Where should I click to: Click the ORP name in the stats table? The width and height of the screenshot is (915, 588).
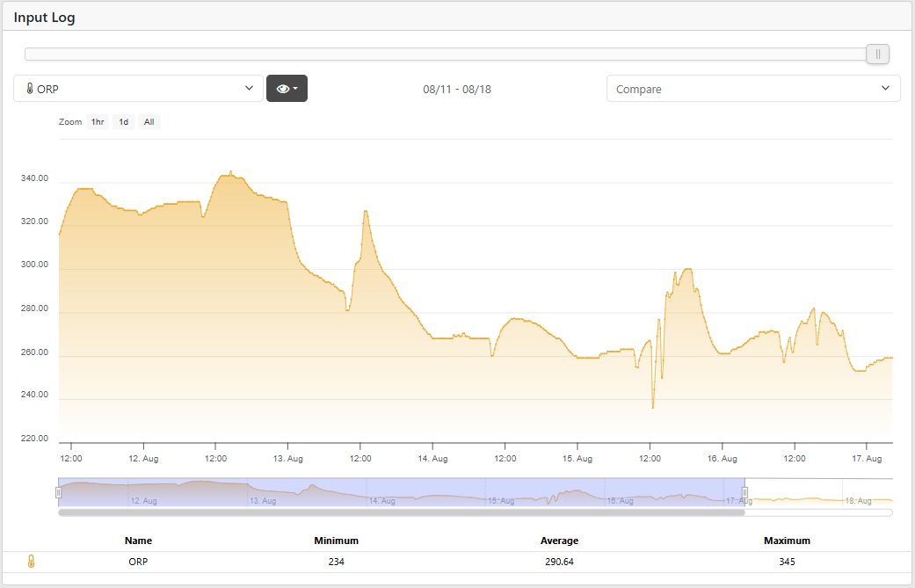click(x=138, y=563)
